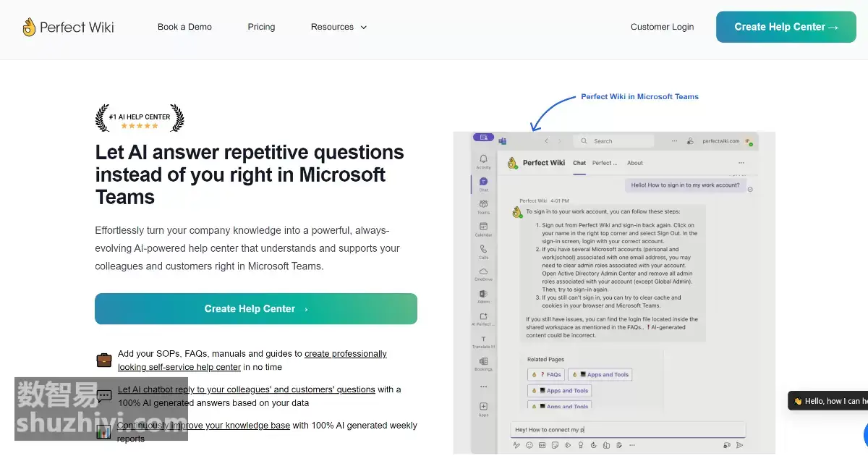Go to the Pricing page
Screen dimensions: 868x456
click(x=261, y=27)
